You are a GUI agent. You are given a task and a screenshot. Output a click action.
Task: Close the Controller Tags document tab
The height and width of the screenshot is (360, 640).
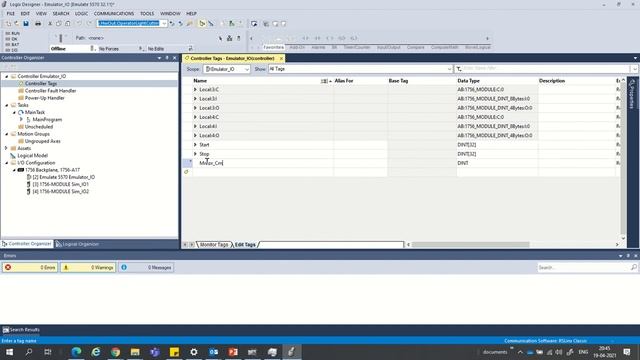(x=281, y=58)
